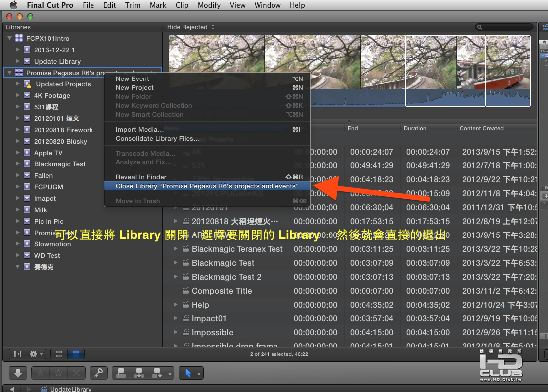The height and width of the screenshot is (392, 548).
Task: Select the Apple TV event star icon
Action: pyautogui.click(x=27, y=152)
